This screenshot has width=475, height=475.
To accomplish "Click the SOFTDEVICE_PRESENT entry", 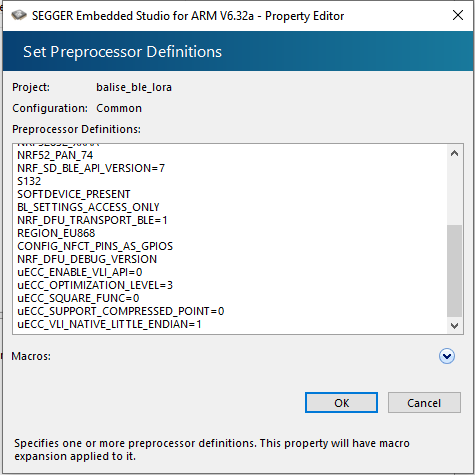I will (74, 194).
